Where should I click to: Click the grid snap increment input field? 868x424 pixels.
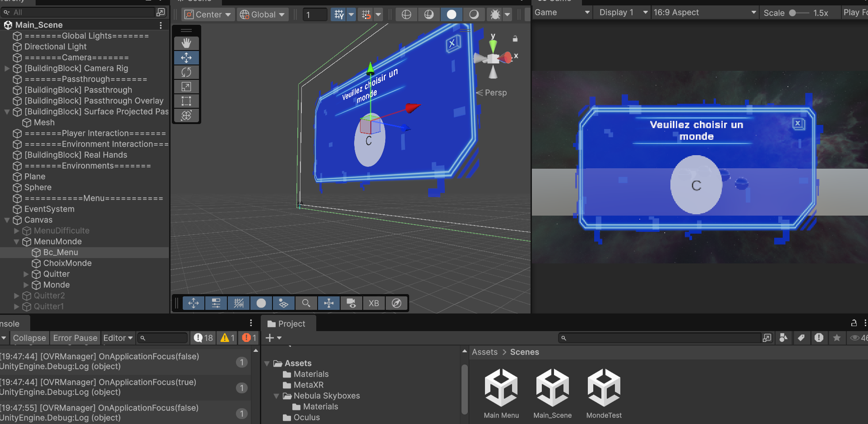tap(314, 15)
